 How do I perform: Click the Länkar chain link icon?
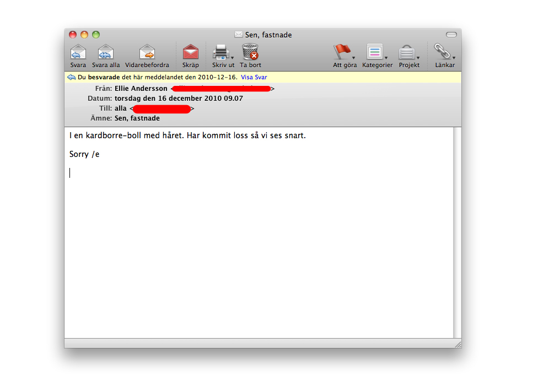(x=442, y=51)
